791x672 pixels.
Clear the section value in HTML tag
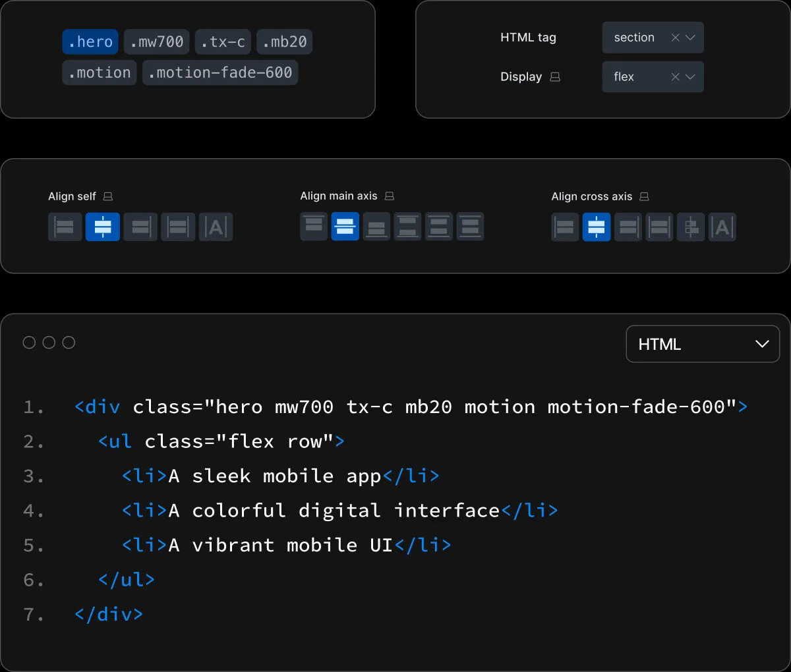tap(675, 38)
